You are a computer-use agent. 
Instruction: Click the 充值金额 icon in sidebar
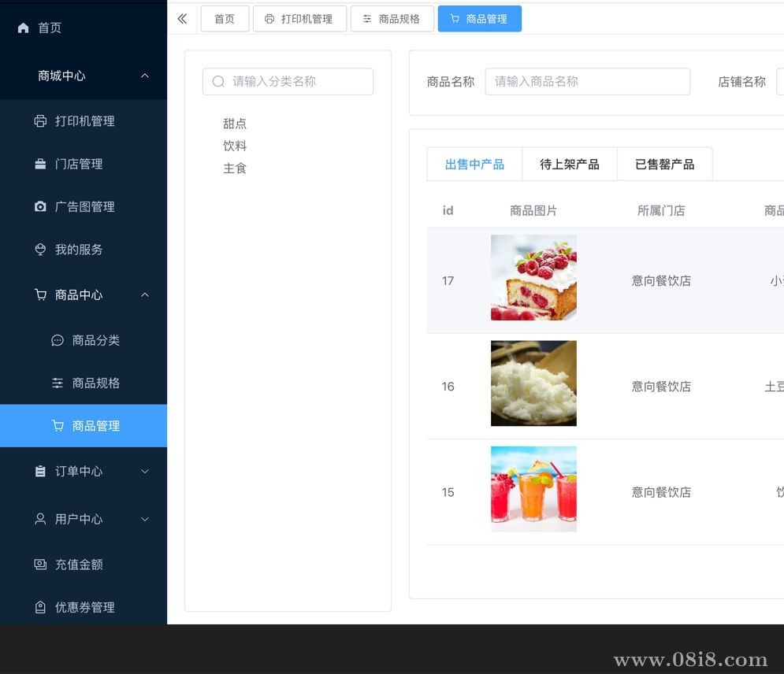coord(40,564)
